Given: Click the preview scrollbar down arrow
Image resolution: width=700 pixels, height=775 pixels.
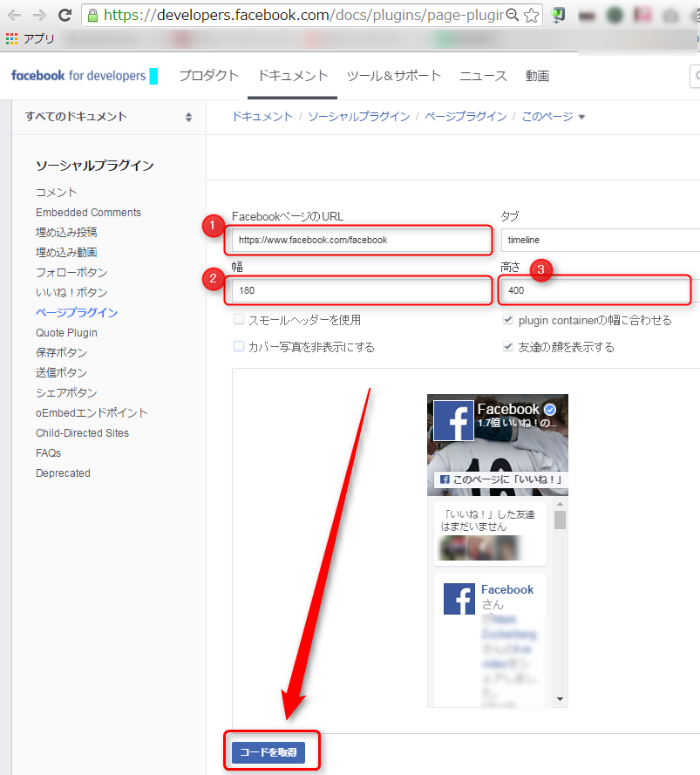Looking at the screenshot, I should [560, 699].
